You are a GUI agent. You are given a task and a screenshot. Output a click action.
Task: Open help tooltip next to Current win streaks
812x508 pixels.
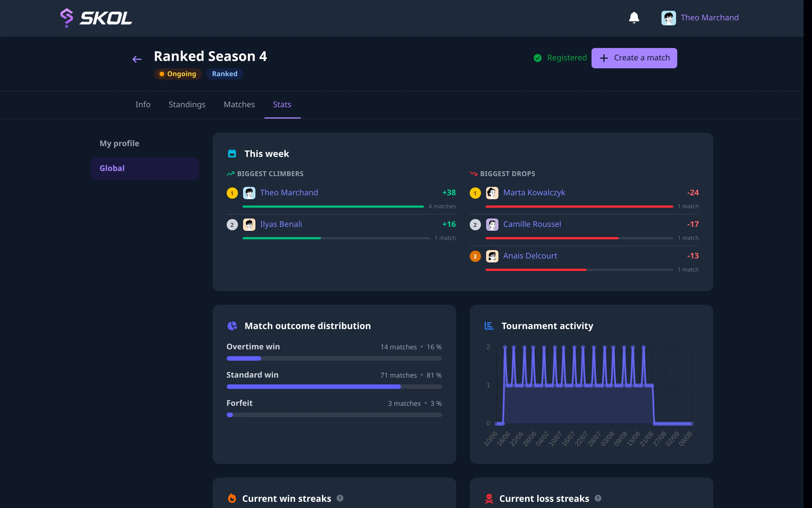[x=340, y=498]
